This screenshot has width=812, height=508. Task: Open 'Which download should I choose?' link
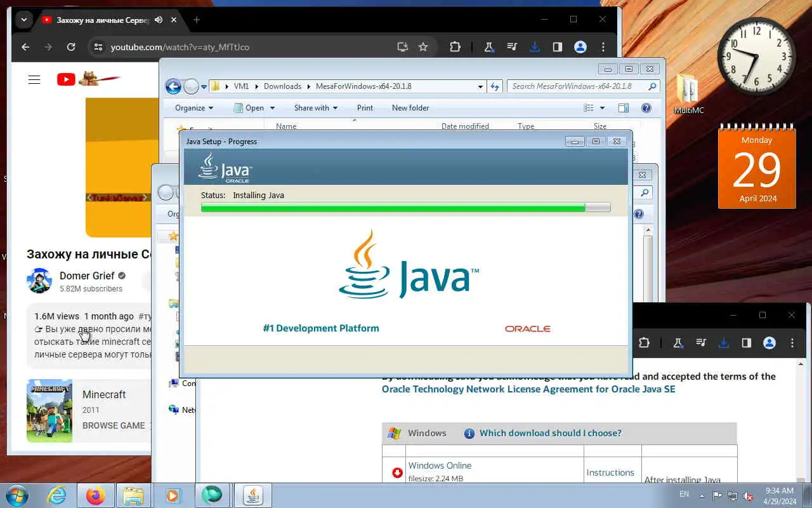coord(551,433)
